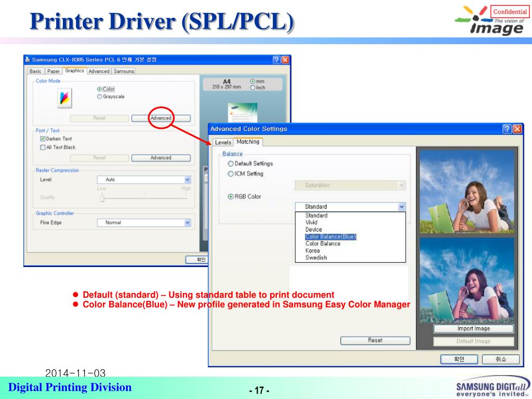Close the Samsung CLX-8385 printer dialog

pos(285,60)
